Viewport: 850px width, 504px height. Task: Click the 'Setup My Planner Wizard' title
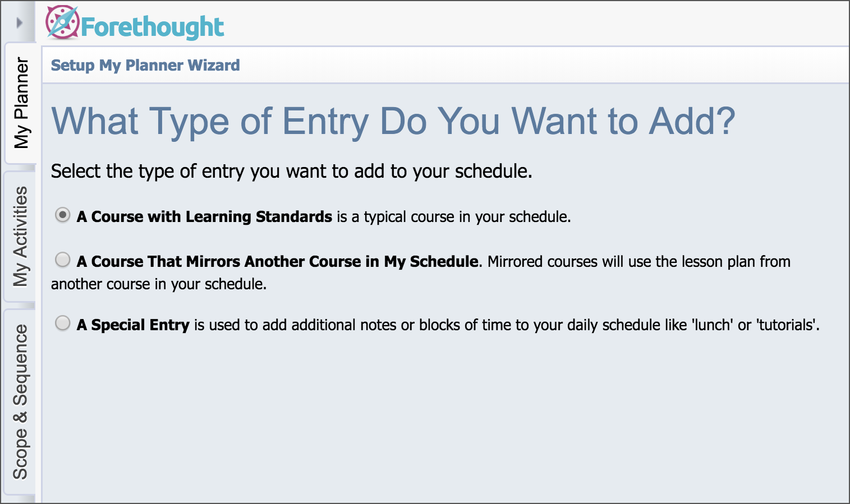(145, 66)
